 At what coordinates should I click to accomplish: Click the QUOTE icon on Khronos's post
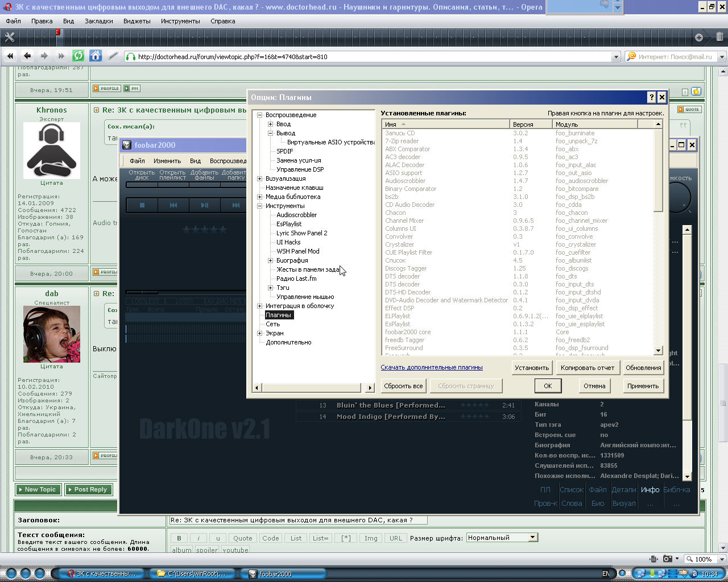(x=689, y=110)
